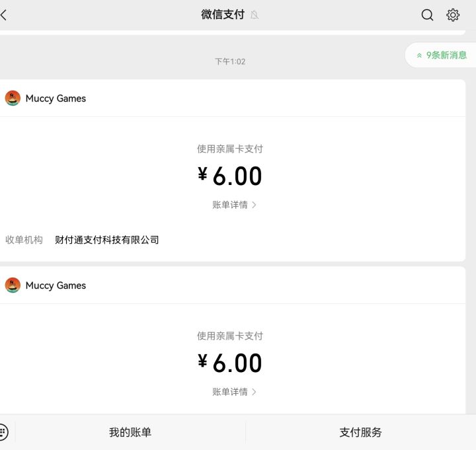Click Muccy Games name on first payment card

coord(56,98)
